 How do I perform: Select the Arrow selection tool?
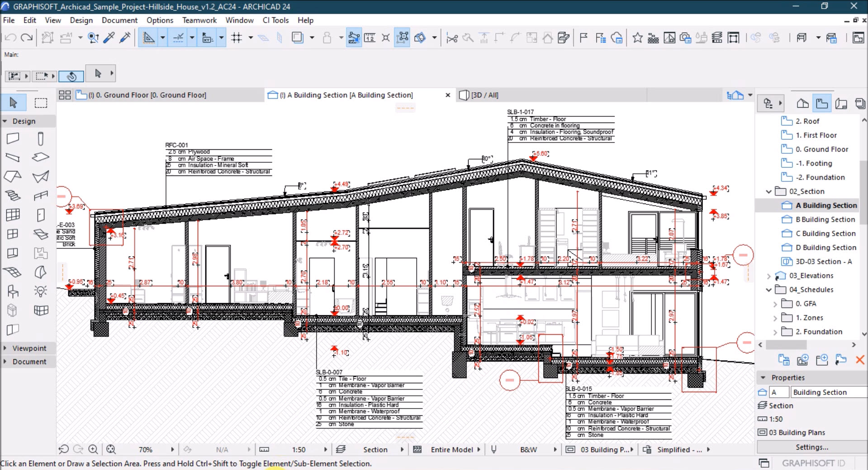tap(14, 102)
